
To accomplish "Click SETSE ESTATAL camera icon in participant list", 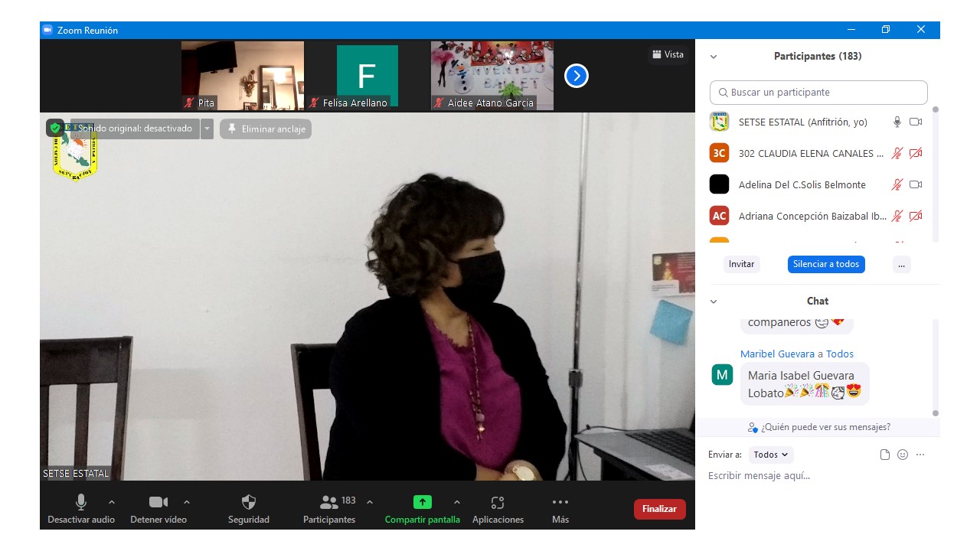I will (x=916, y=122).
